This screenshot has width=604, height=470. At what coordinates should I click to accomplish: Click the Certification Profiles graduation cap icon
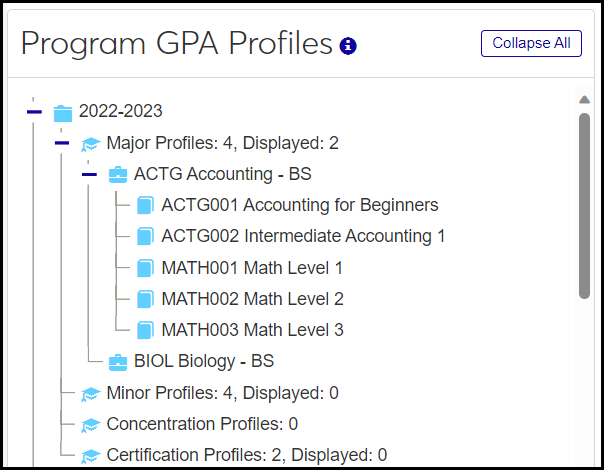pos(90,456)
